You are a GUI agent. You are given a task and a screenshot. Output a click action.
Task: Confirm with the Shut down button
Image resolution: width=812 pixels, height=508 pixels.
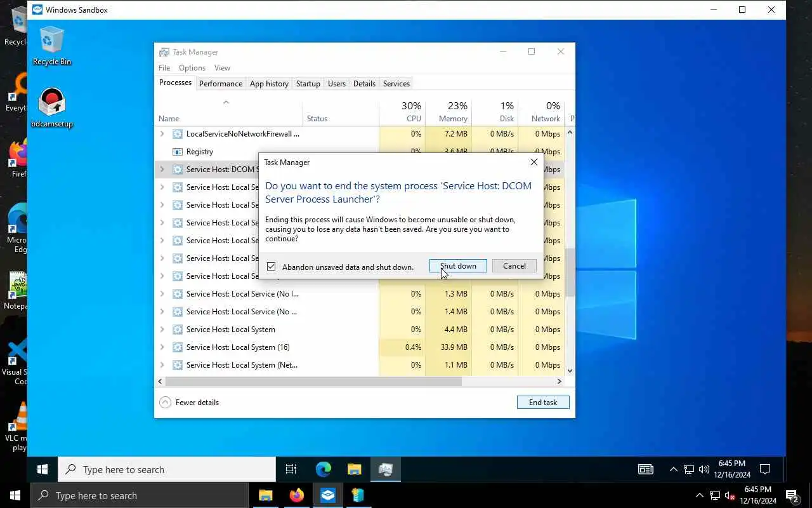458,266
